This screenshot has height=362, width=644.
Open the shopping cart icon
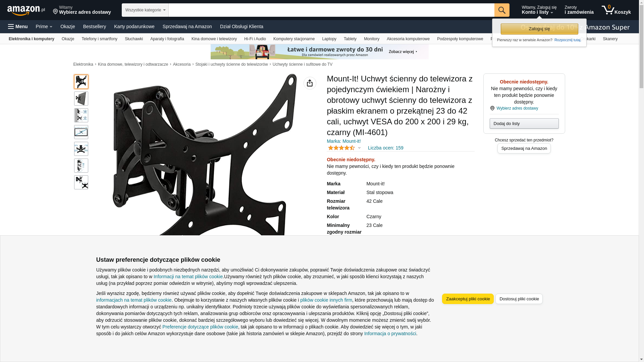pyautogui.click(x=616, y=10)
